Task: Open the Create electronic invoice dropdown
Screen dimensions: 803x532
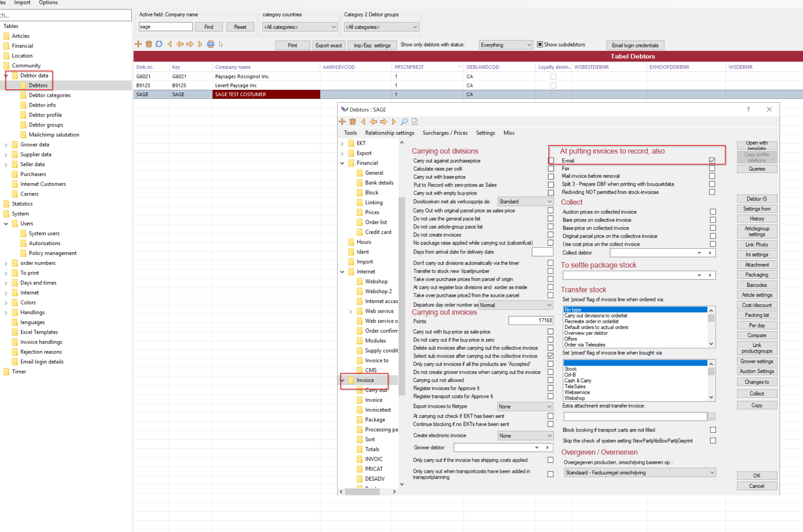Action: point(525,436)
